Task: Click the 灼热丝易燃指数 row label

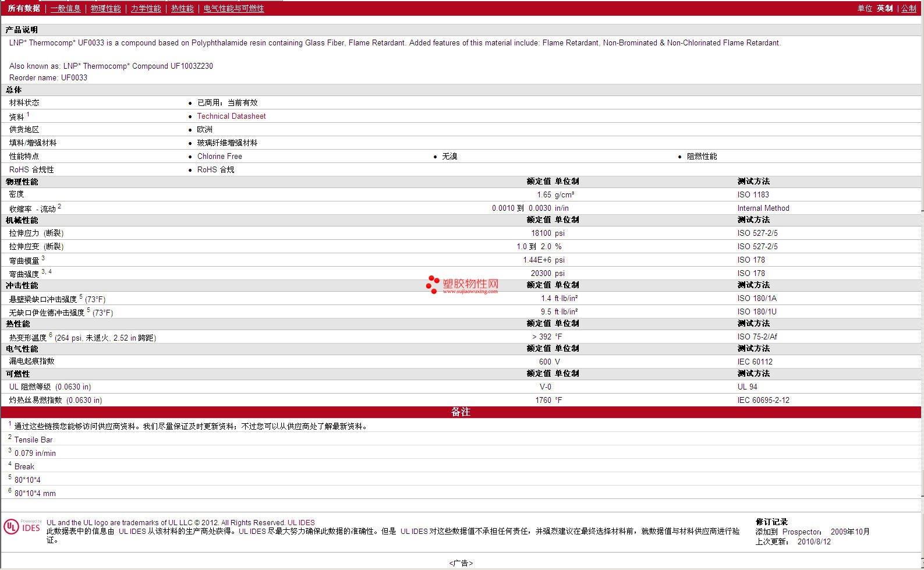Action: pos(55,400)
